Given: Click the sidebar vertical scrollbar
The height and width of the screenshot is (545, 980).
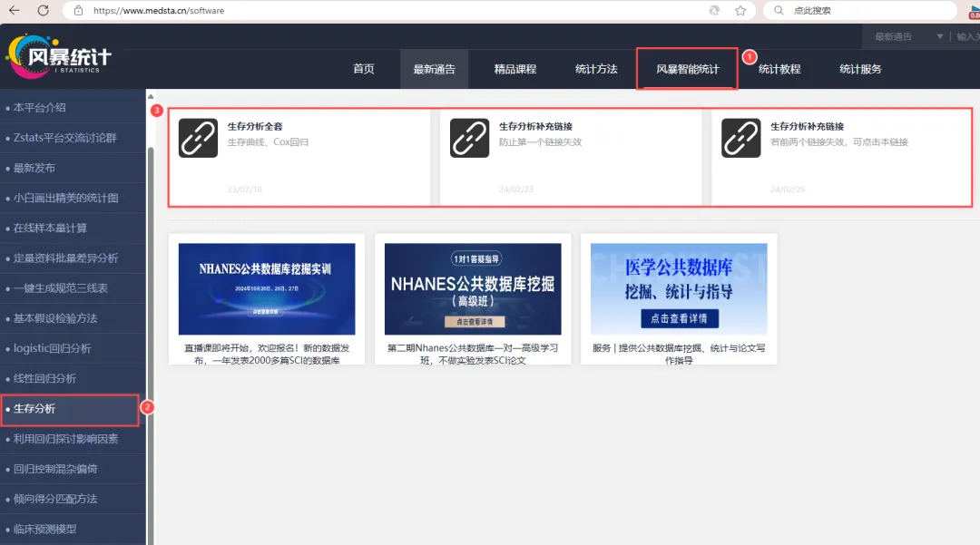Looking at the screenshot, I should click(x=151, y=344).
